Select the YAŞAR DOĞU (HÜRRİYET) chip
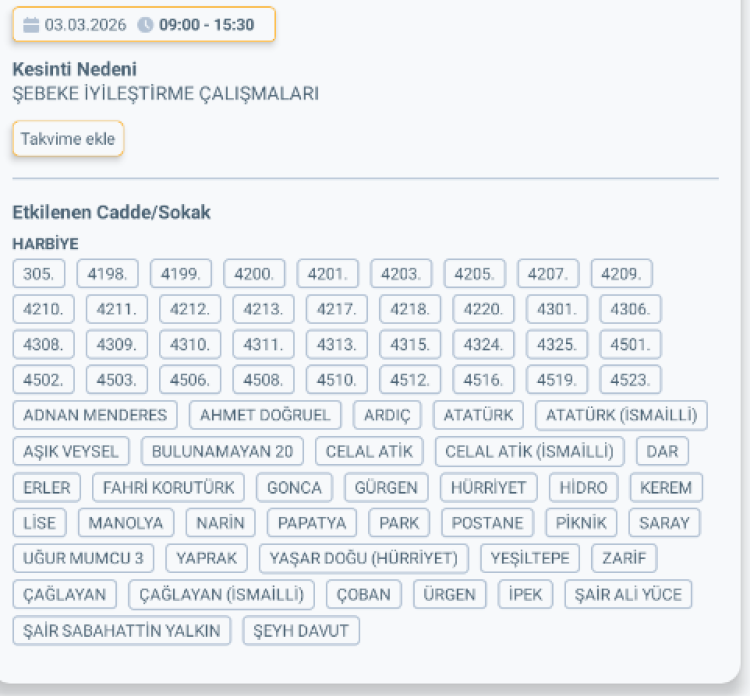 [x=364, y=558]
